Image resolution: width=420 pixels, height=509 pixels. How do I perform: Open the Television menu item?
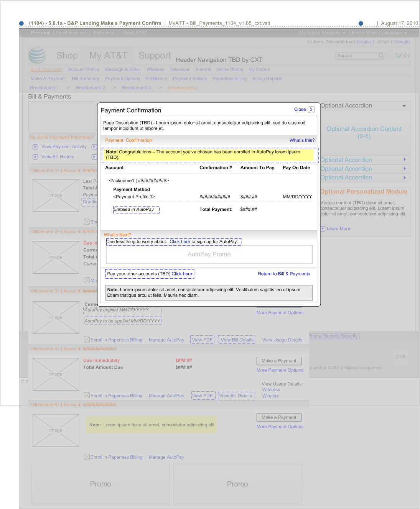point(180,69)
